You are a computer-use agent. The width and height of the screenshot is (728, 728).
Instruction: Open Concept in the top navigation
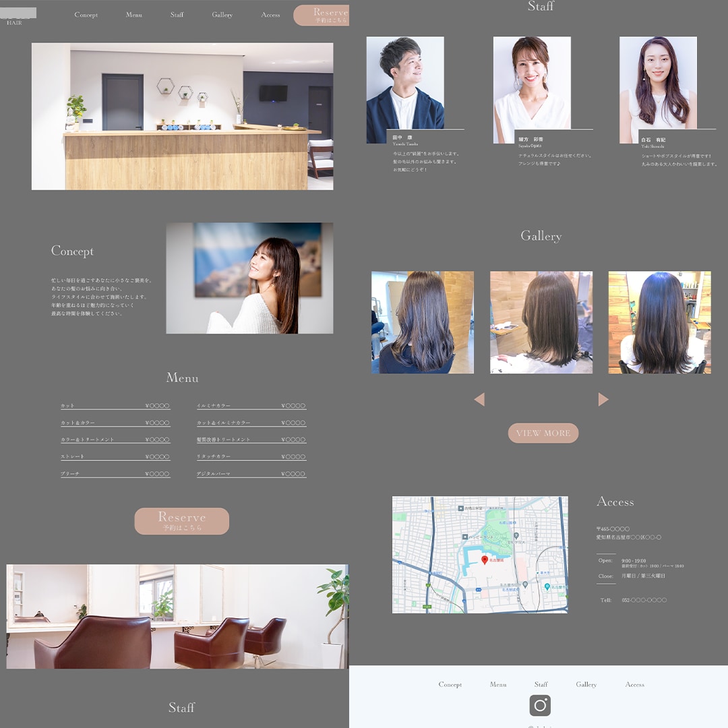86,15
